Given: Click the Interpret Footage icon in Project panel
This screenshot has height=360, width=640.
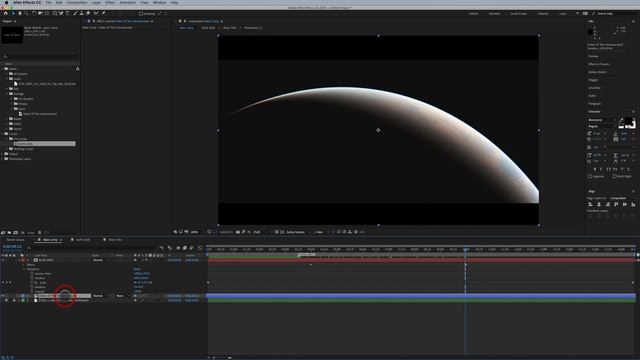Looking at the screenshot, I should (3, 232).
